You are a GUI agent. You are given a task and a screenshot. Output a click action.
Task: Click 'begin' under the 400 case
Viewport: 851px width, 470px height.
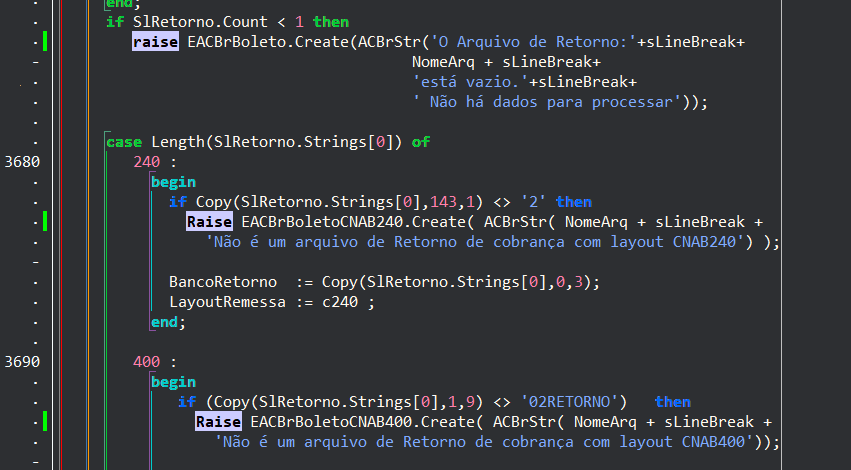tap(174, 382)
